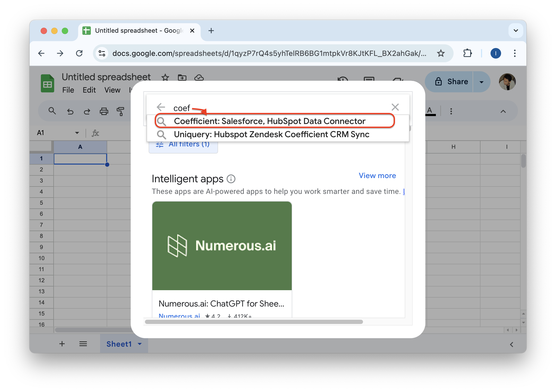
Task: Click the View more link
Action: pos(377,176)
